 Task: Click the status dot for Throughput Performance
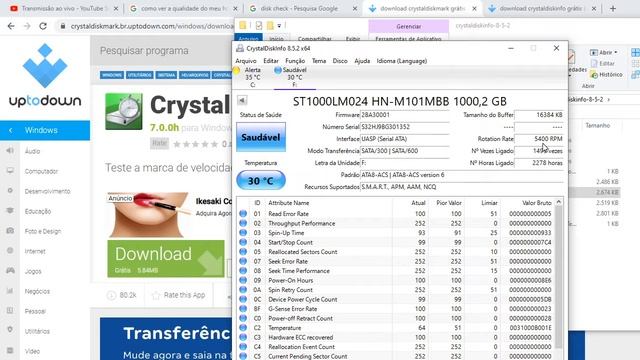click(x=243, y=223)
